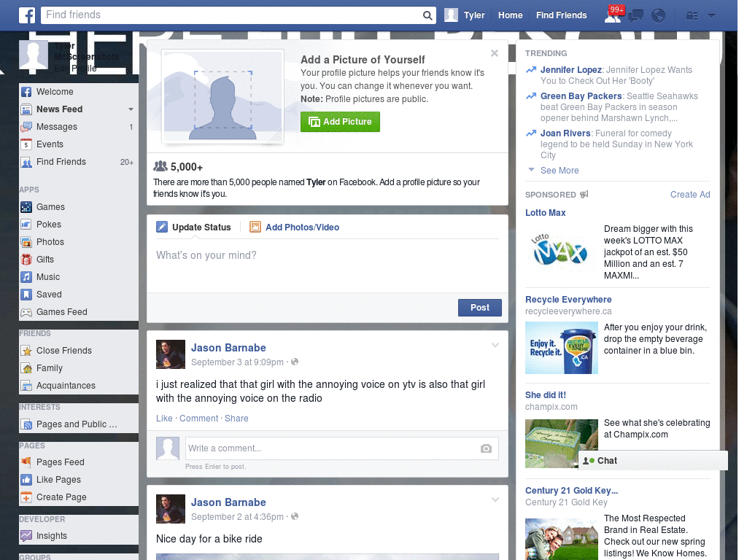Open the Lotto Max sponsored ad
This screenshot has height=560, width=747.
[x=545, y=213]
